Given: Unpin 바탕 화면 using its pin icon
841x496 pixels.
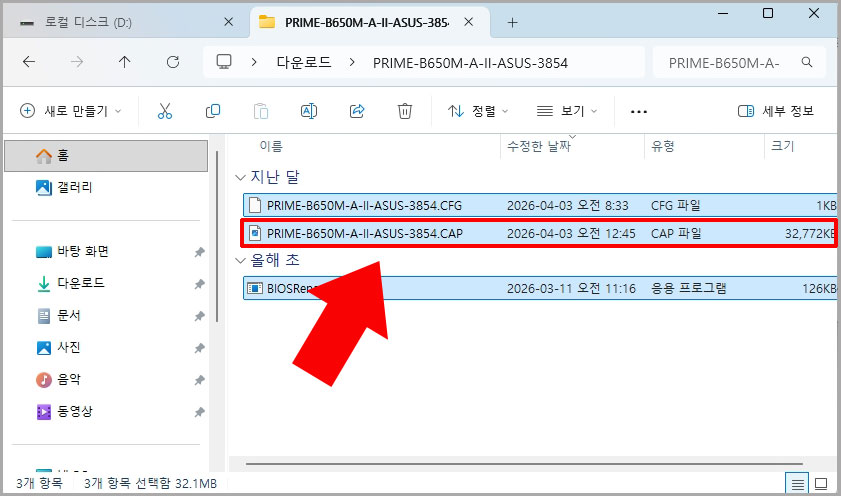Looking at the screenshot, I should click(199, 252).
